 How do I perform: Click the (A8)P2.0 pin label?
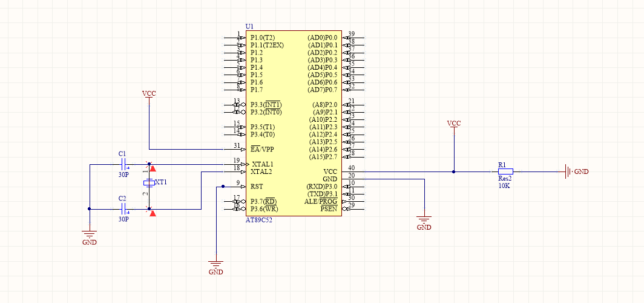325,104
